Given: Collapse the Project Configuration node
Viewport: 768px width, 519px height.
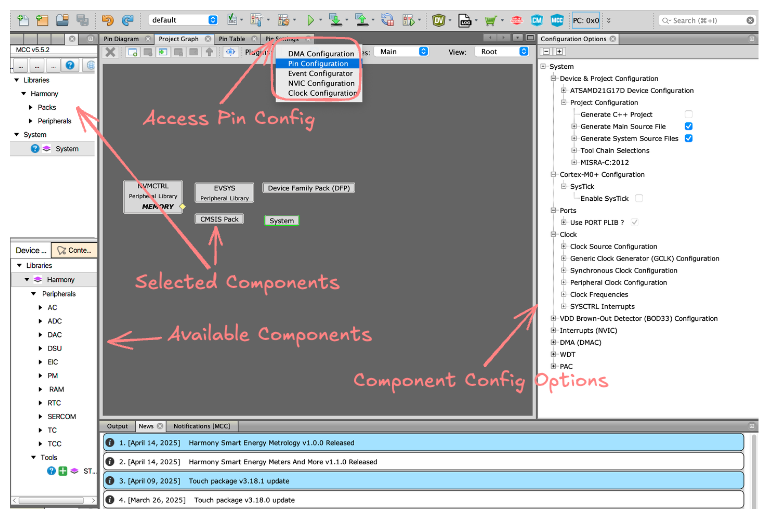Looking at the screenshot, I should pos(563,102).
